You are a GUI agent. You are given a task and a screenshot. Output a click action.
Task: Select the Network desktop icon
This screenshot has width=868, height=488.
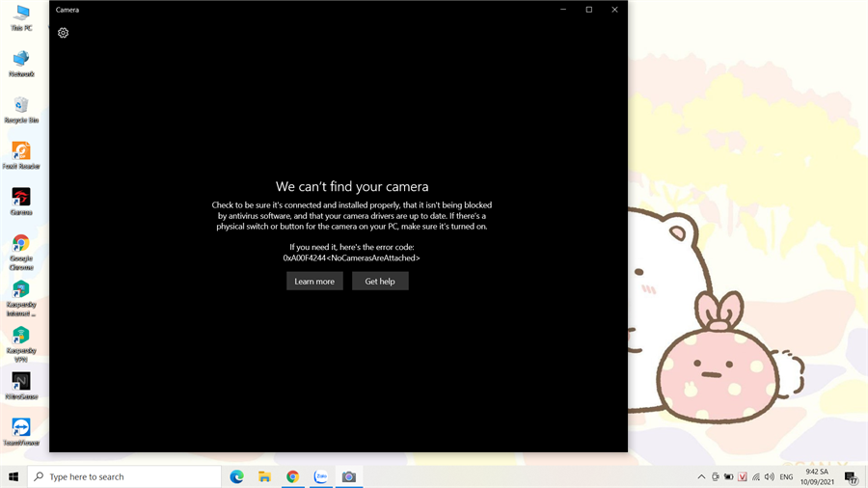21,61
